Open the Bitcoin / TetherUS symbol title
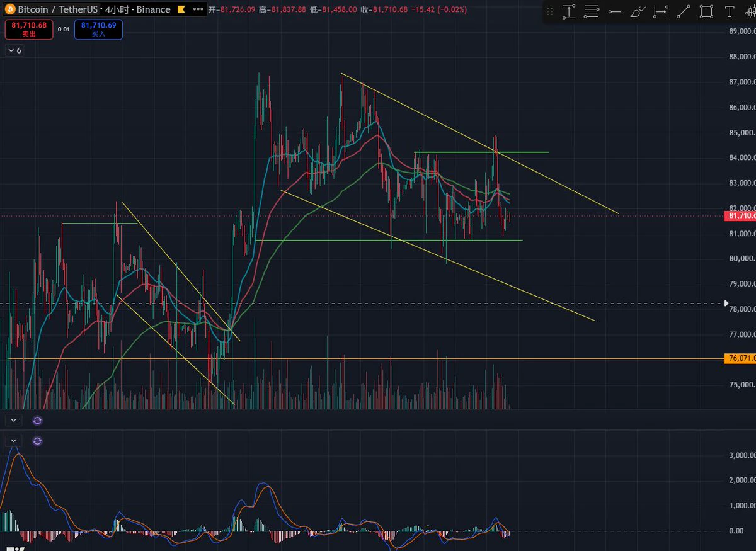The height and width of the screenshot is (551, 756). click(x=58, y=9)
